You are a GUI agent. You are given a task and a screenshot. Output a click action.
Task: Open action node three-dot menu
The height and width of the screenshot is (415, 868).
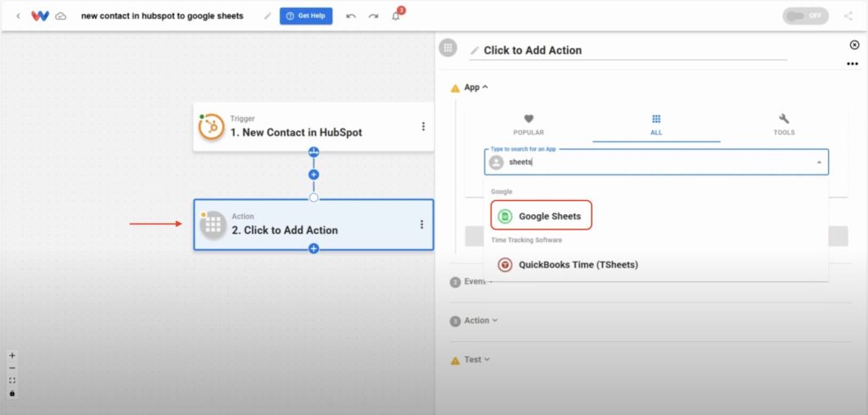pos(422,224)
